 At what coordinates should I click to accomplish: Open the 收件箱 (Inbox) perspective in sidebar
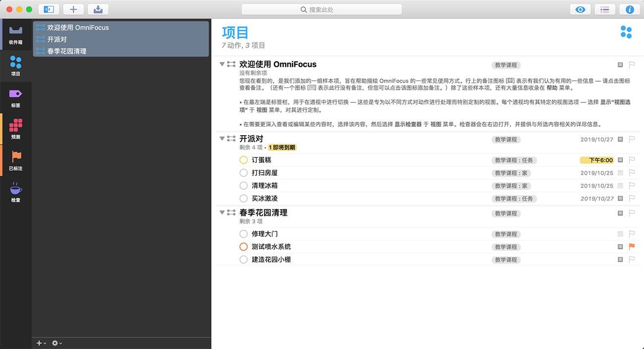[16, 35]
